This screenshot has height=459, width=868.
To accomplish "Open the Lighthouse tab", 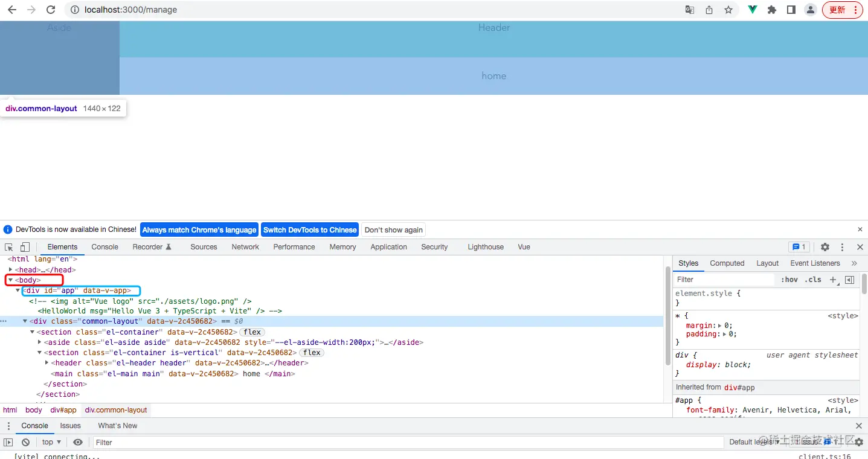I will (x=486, y=247).
